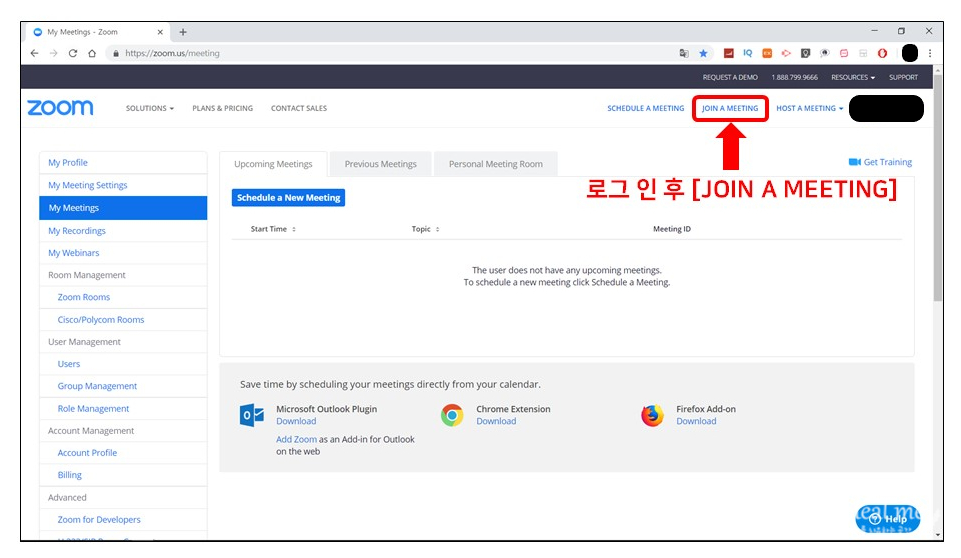Screen dimensions: 961x558
Task: Select My Meetings in the sidebar
Action: [x=123, y=208]
